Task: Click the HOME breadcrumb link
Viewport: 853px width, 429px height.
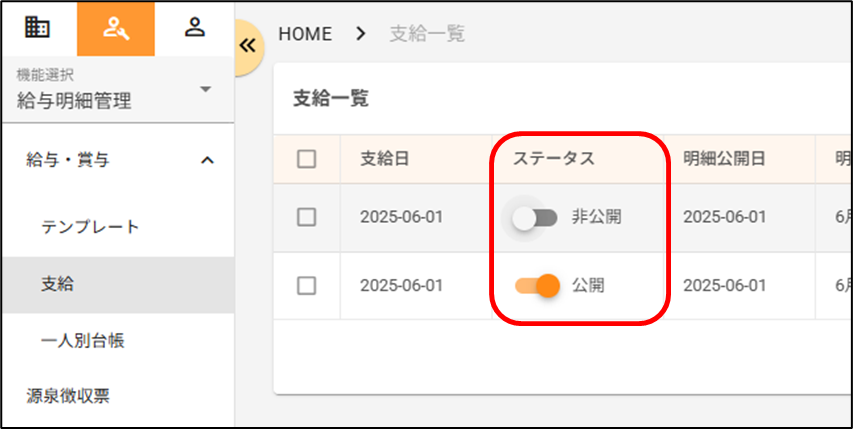Action: click(305, 34)
